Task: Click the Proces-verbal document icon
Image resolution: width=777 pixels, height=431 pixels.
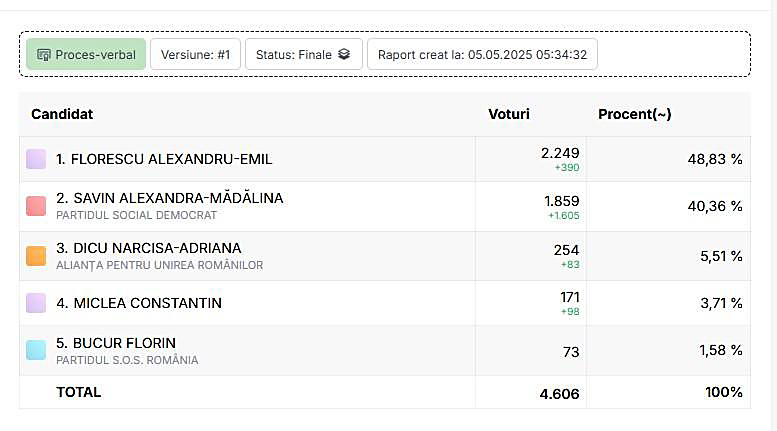Action: (x=44, y=54)
